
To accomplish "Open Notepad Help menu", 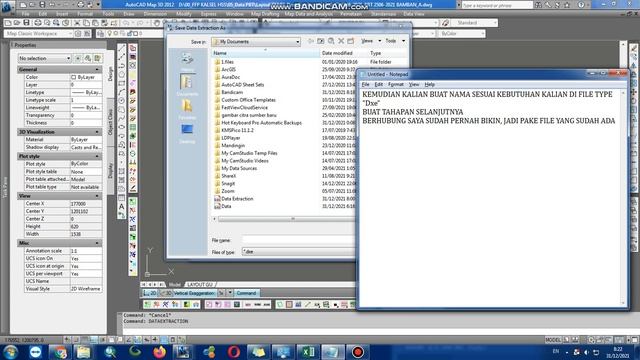I will (x=429, y=84).
